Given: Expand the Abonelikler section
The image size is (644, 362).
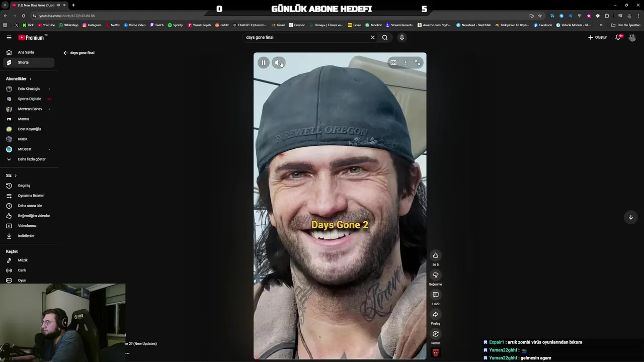Looking at the screenshot, I should point(19,79).
